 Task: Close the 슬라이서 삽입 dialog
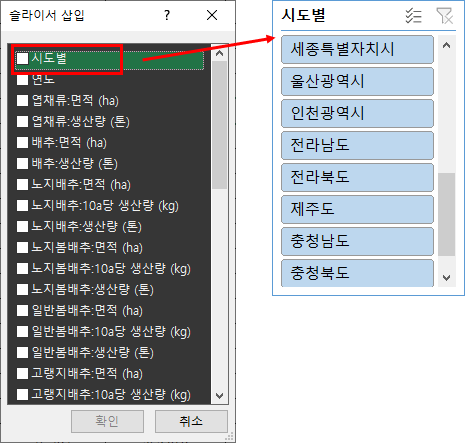click(212, 15)
